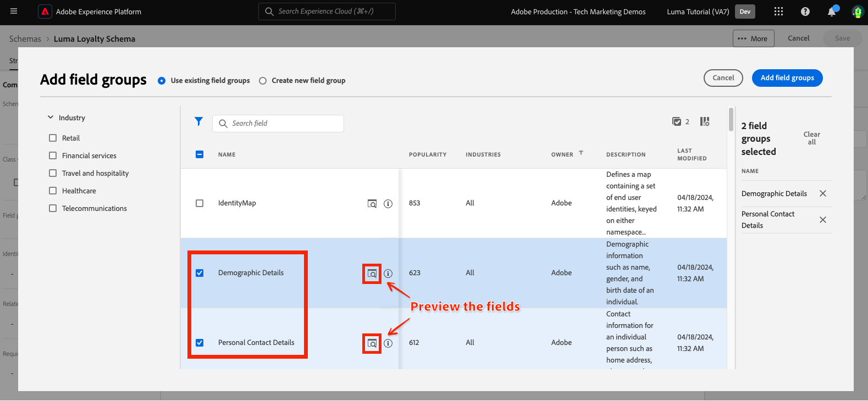Viewport: 868px width, 401px height.
Task: Open the column settings icon
Action: pyautogui.click(x=705, y=121)
